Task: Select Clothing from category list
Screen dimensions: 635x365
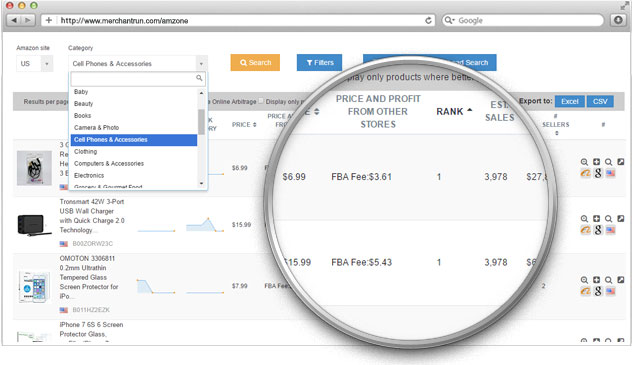Action: pos(134,152)
